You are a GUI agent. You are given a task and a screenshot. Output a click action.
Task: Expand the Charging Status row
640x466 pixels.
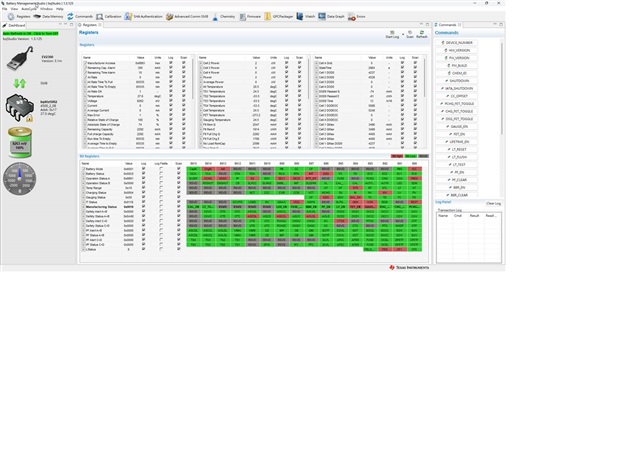pos(84,193)
